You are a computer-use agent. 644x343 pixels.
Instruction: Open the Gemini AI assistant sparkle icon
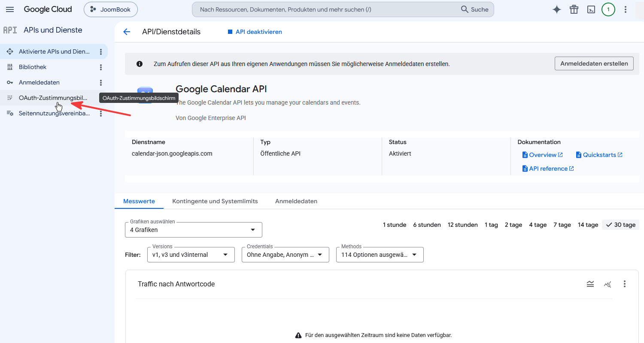coord(557,9)
